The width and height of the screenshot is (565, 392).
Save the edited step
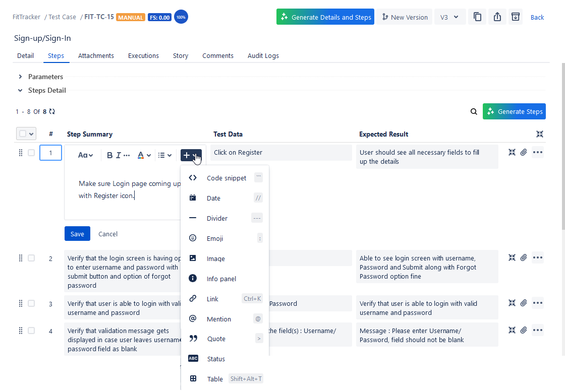coord(77,233)
